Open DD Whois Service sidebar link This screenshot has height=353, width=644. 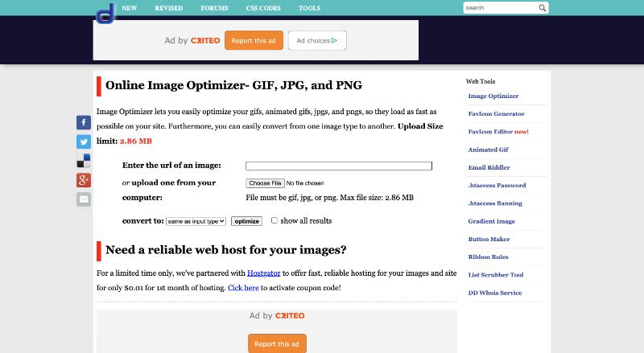pyautogui.click(x=495, y=293)
